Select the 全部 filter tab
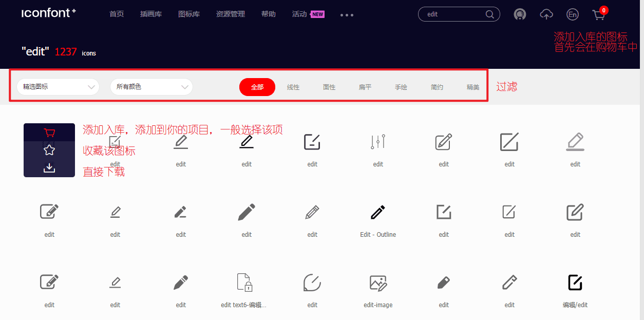 (x=257, y=87)
